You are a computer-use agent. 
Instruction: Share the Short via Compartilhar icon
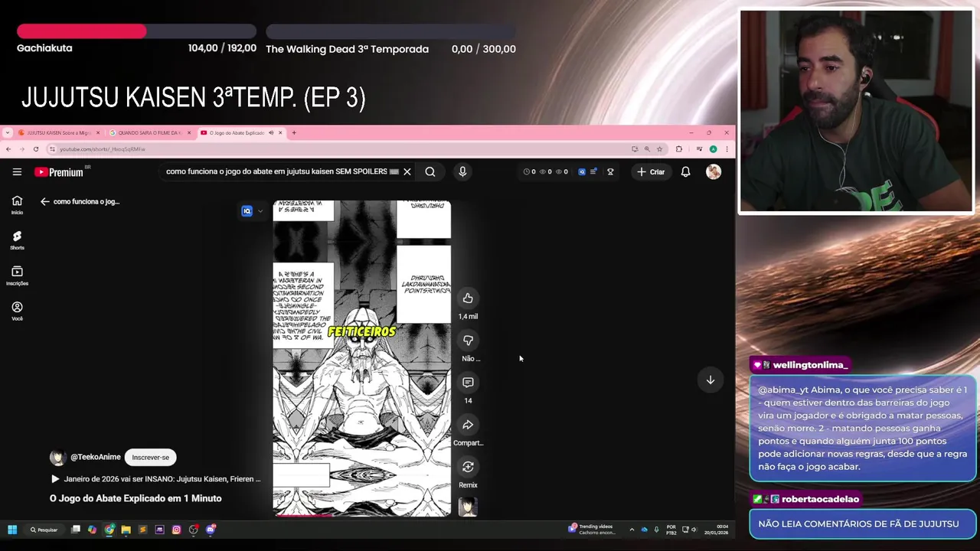468,425
